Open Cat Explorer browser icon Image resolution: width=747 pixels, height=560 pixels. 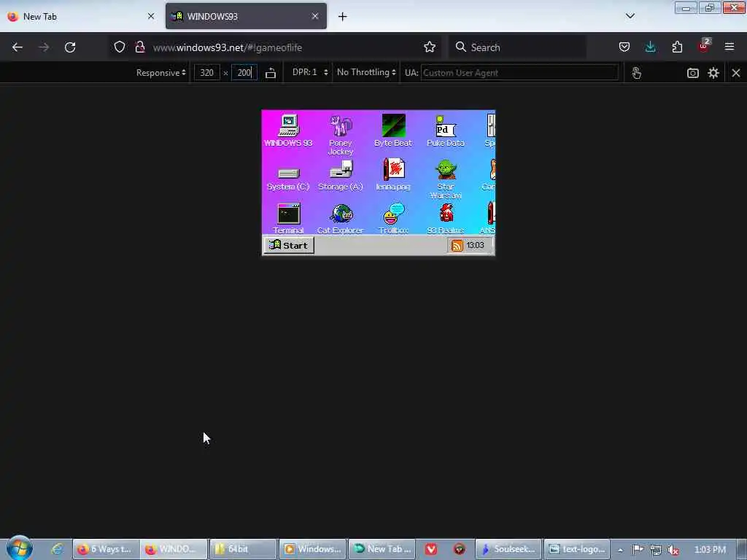click(x=341, y=219)
